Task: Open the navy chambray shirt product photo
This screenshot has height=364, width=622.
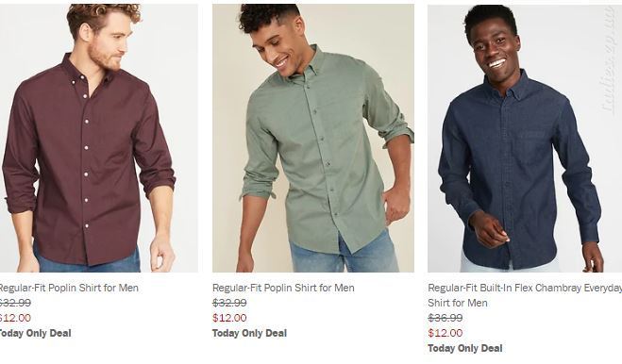Action: tap(525, 139)
